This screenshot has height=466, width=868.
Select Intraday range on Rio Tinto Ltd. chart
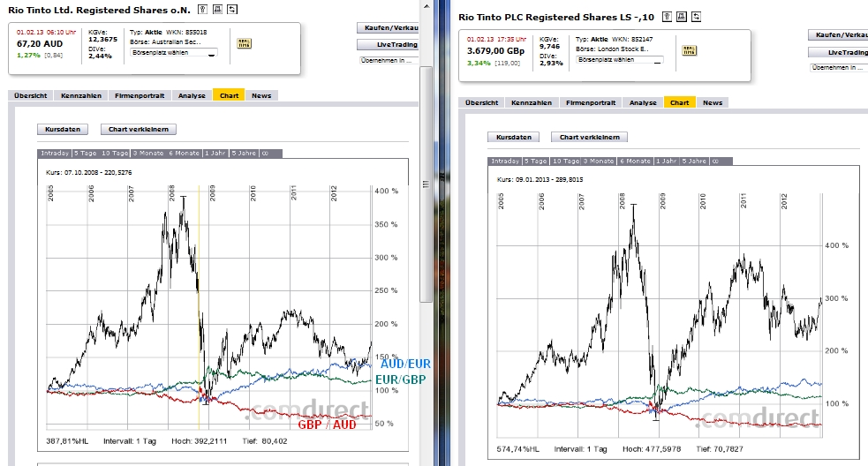[54, 154]
